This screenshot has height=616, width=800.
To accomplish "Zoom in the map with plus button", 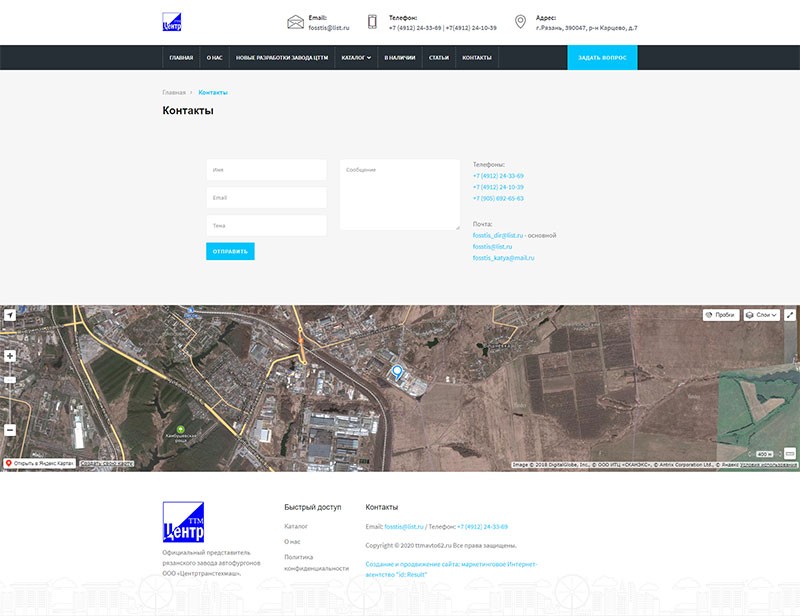I will tap(10, 356).
